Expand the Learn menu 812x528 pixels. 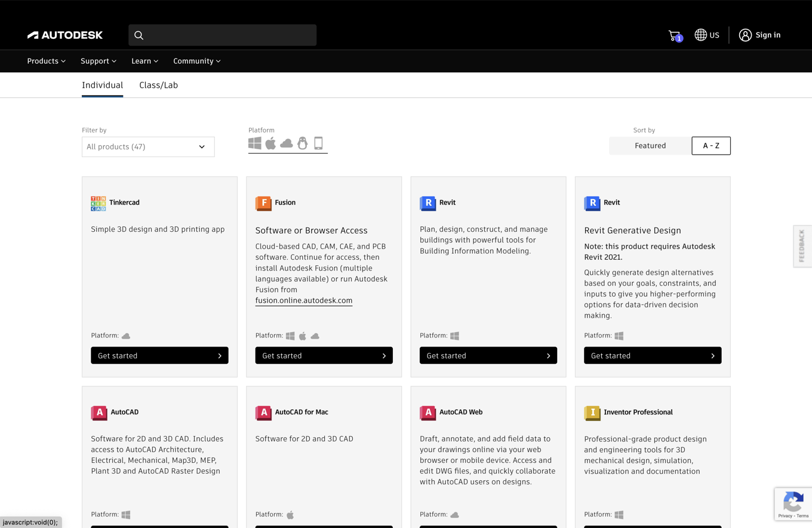145,61
